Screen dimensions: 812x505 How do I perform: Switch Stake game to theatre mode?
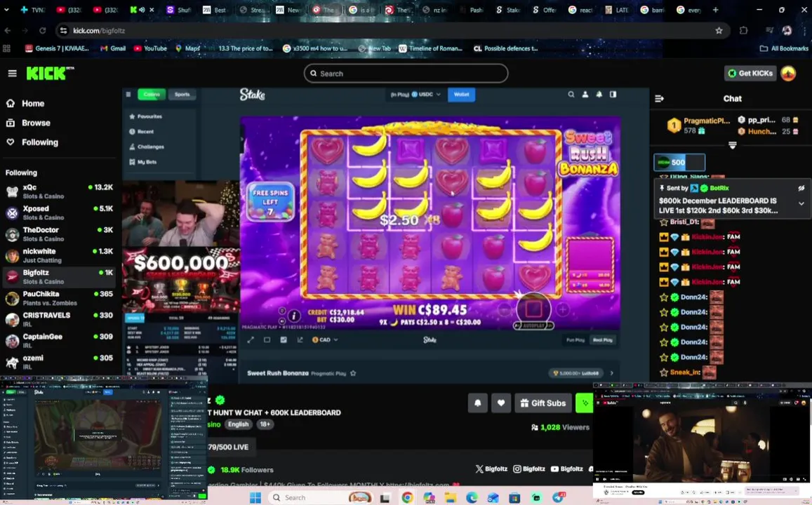pyautogui.click(x=267, y=340)
